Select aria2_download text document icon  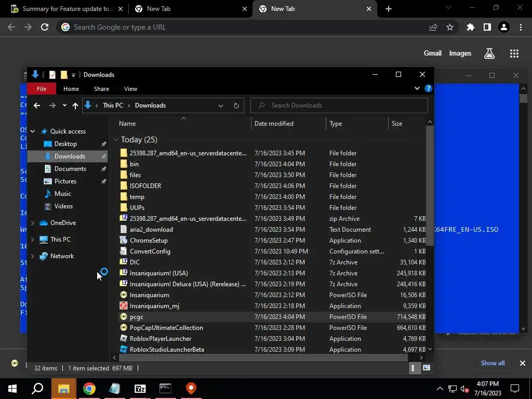coord(124,229)
